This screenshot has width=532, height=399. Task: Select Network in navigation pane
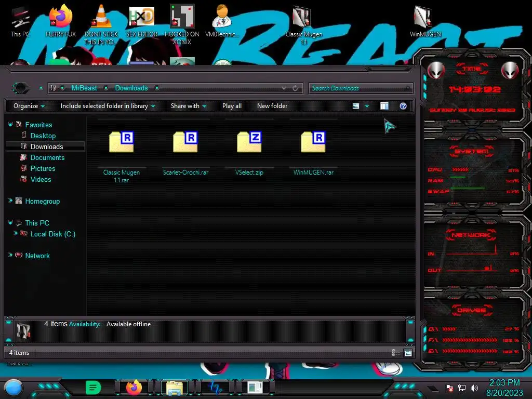pyautogui.click(x=37, y=256)
